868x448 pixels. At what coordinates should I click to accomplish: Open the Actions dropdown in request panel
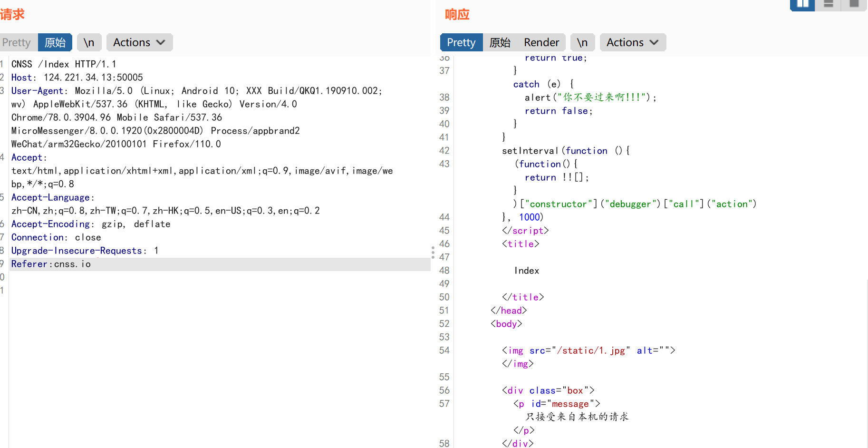point(139,42)
